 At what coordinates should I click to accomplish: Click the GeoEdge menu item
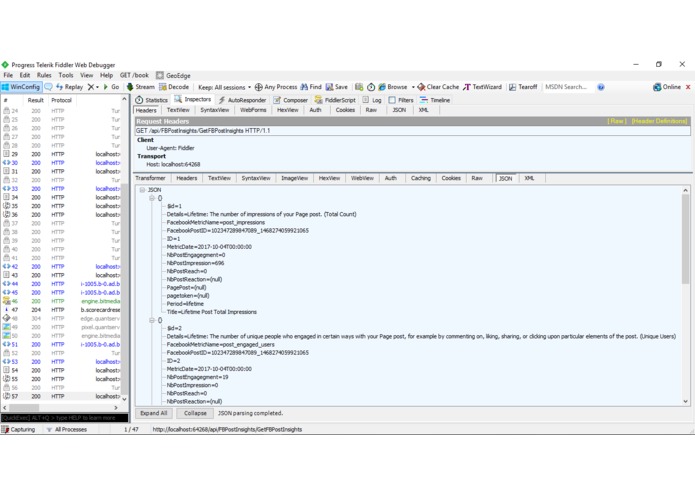pyautogui.click(x=173, y=75)
